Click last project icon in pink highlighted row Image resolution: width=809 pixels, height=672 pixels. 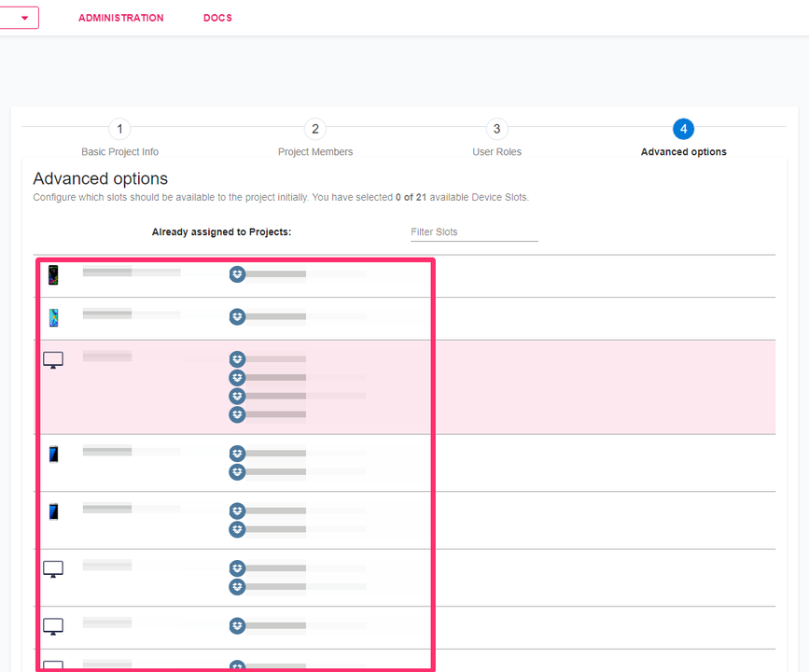(x=237, y=414)
